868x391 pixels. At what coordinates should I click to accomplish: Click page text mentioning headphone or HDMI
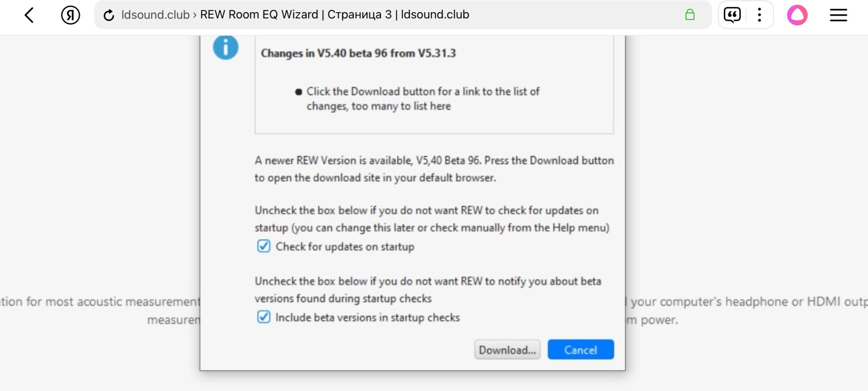[x=746, y=302]
